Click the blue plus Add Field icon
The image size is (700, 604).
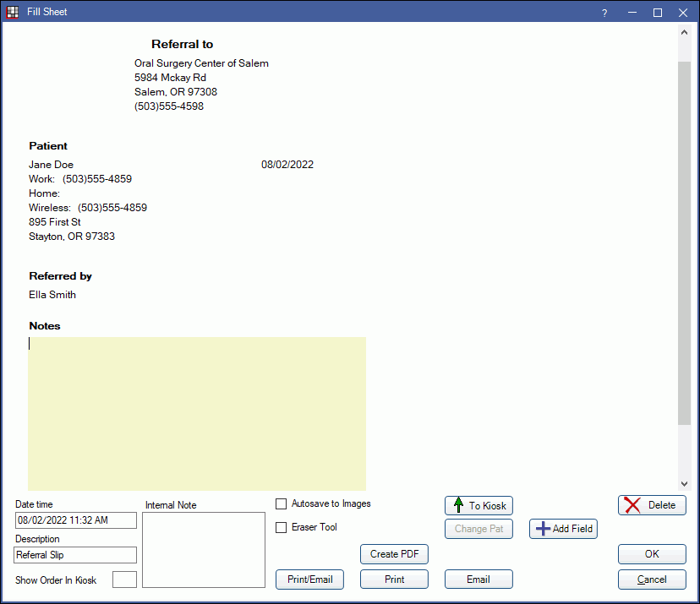pos(543,529)
